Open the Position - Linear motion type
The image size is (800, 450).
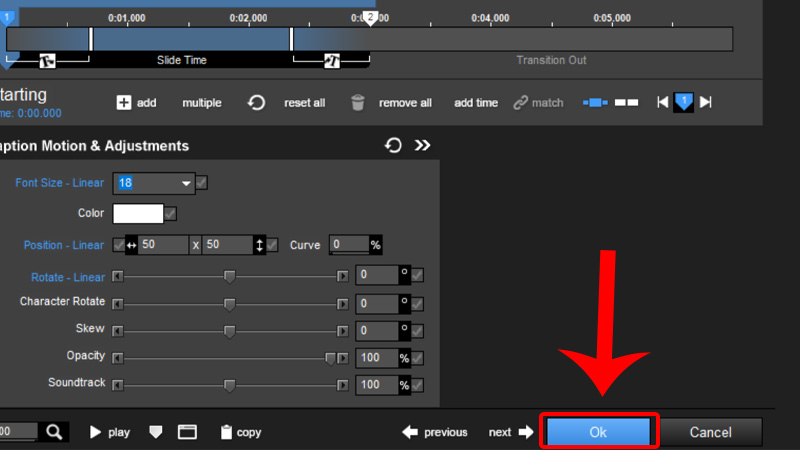point(63,245)
